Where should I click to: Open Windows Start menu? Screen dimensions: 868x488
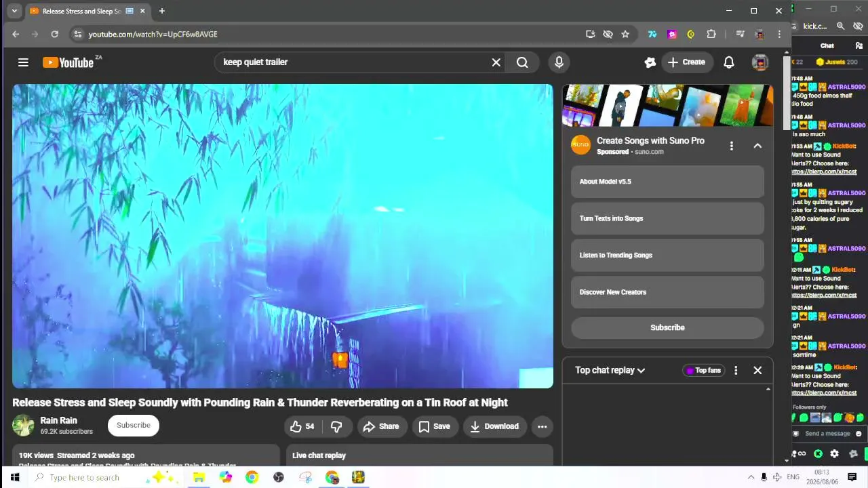(14, 477)
